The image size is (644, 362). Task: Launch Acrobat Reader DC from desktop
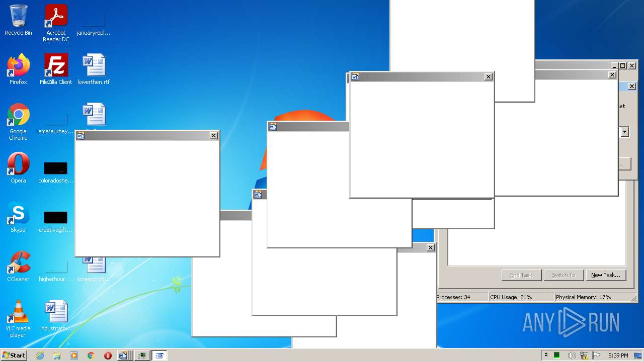(x=56, y=23)
